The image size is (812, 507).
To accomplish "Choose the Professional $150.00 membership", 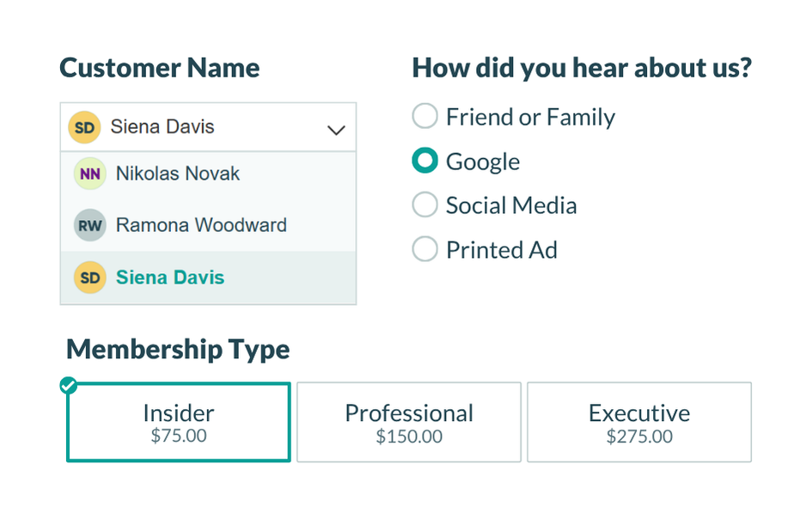I will click(x=408, y=422).
